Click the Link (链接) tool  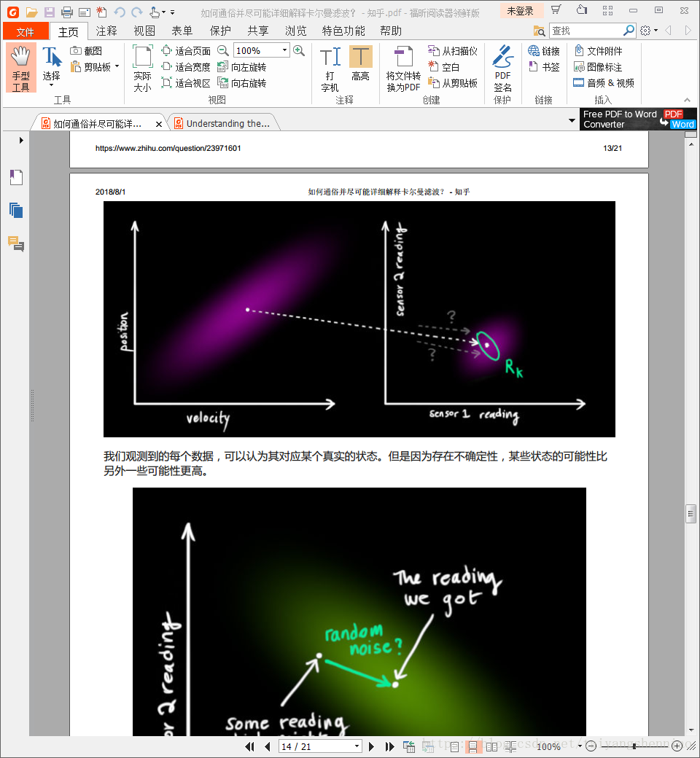pos(544,51)
